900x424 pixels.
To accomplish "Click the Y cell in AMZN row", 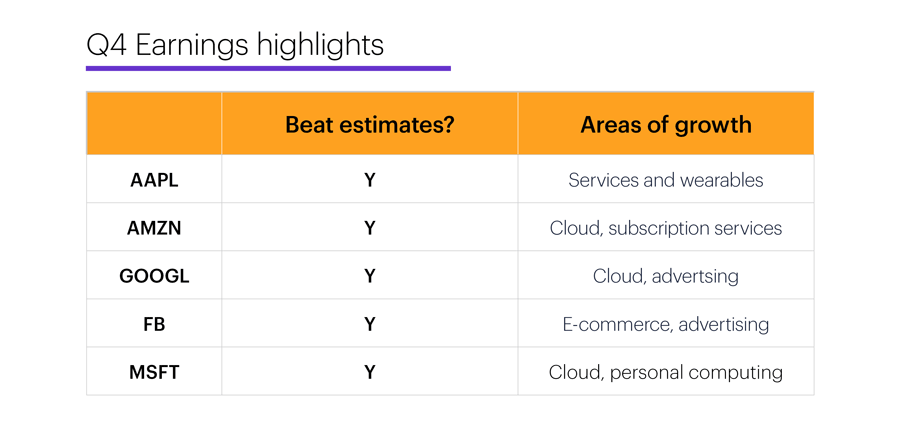I will pyautogui.click(x=370, y=228).
